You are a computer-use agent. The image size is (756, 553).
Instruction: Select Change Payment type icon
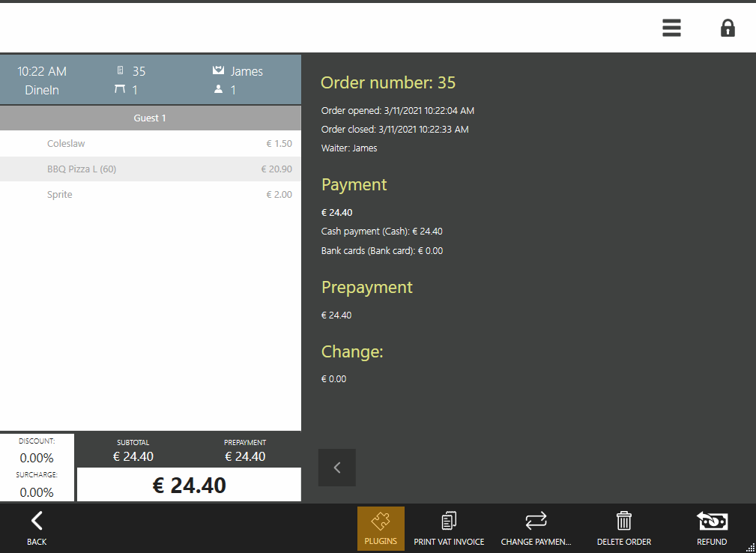(536, 528)
